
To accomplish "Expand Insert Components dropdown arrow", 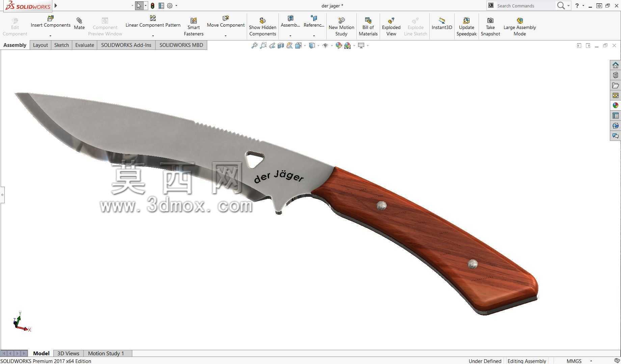I will [x=50, y=36].
